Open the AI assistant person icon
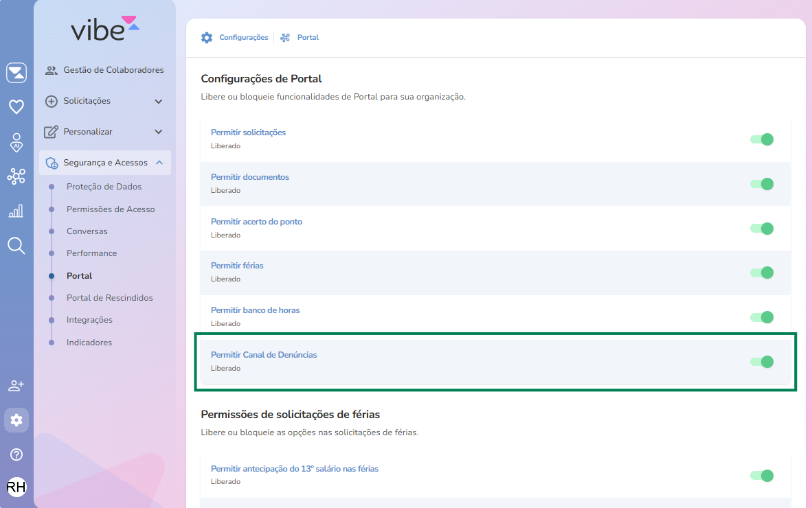Image resolution: width=812 pixels, height=508 pixels. [16, 142]
